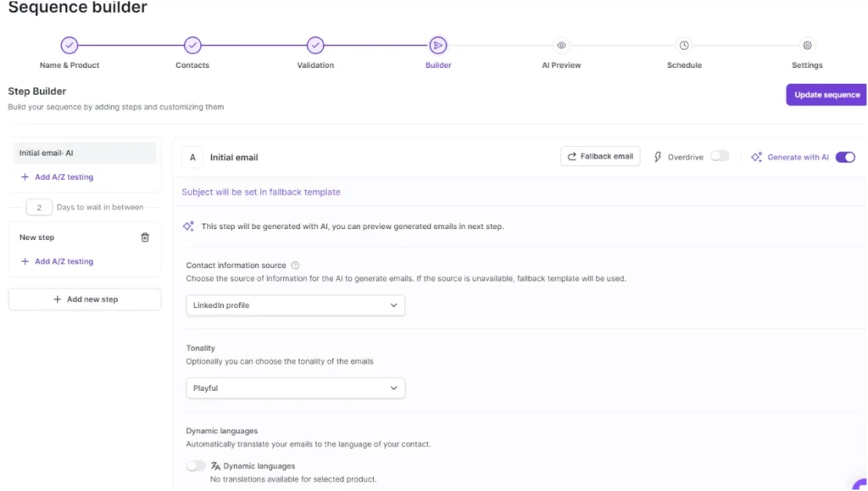868x491 pixels.
Task: Click the Contacts checkmark step icon
Action: pos(192,45)
